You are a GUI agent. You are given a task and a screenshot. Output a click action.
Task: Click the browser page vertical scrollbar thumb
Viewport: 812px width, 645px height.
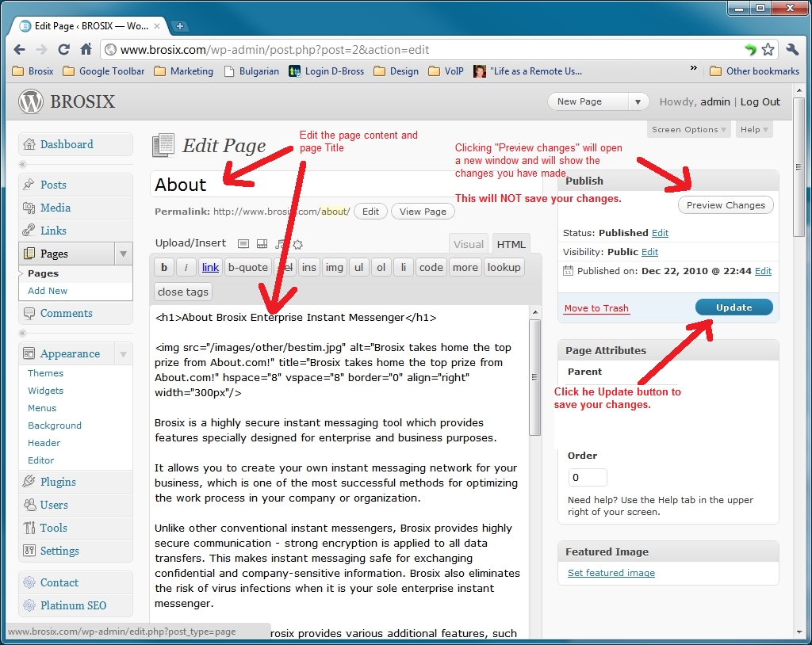pos(799,167)
